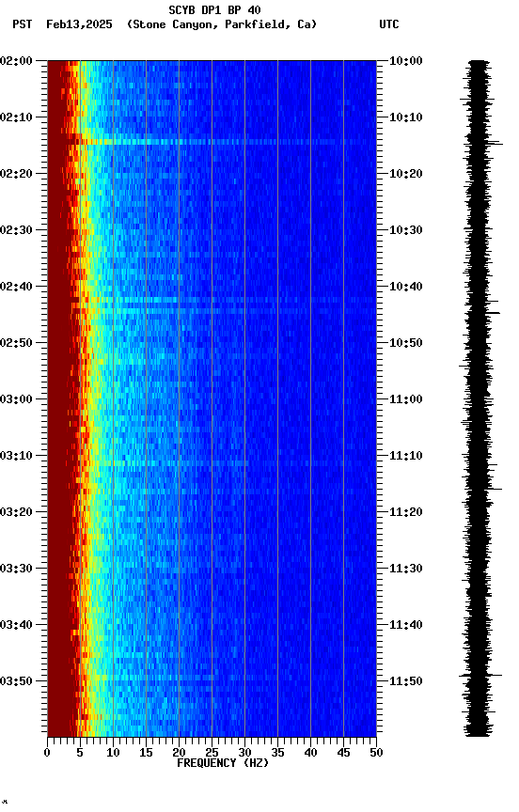Click the '15' frequency axis label
Image resolution: width=519 pixels, height=812 pixels.
146,753
